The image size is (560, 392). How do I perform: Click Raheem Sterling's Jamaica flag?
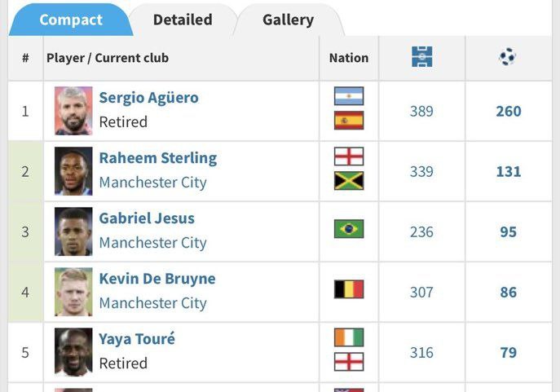click(349, 182)
